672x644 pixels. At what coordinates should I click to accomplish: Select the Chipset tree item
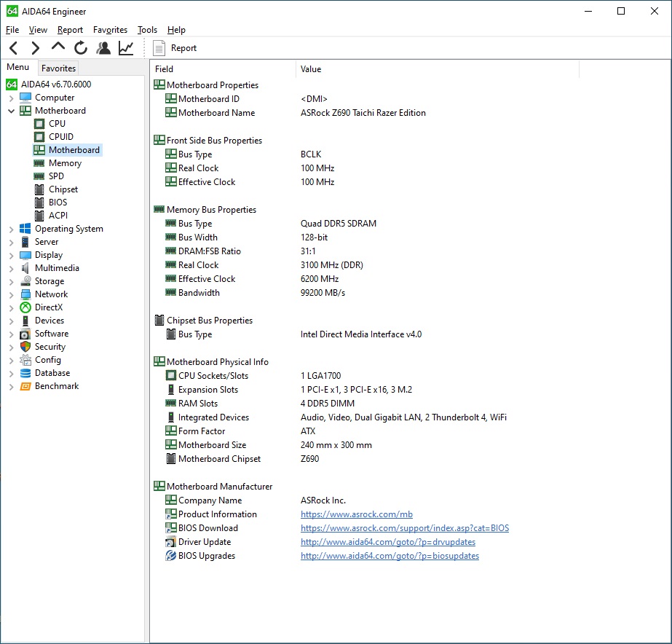coord(63,189)
